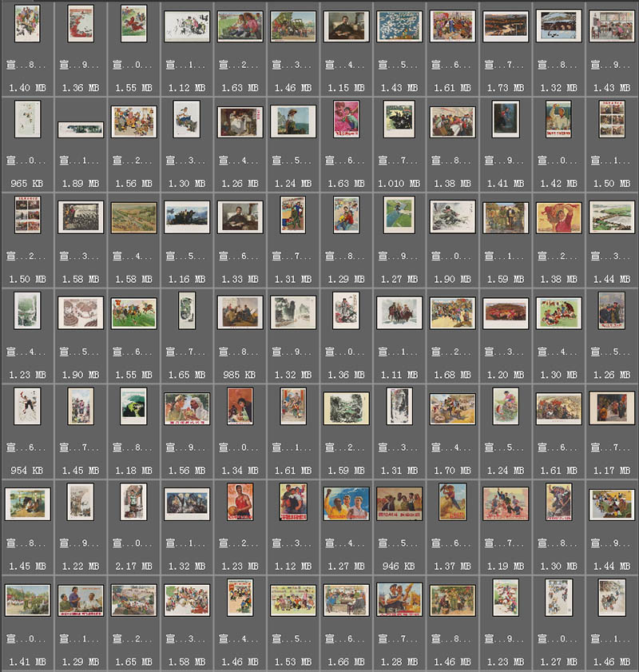
Task: Open the image sized 1.42 MB
Action: (x=558, y=120)
